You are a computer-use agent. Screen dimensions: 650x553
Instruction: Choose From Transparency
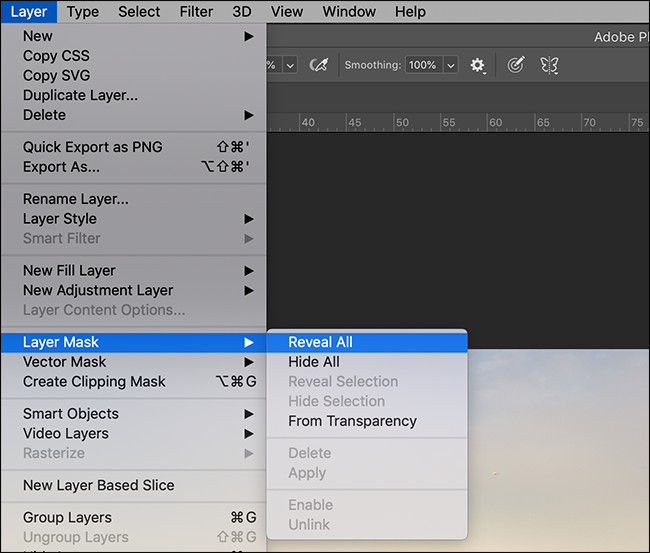[367, 421]
